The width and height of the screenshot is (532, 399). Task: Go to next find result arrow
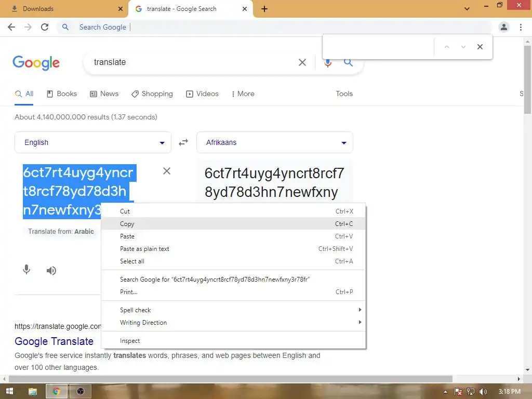(463, 47)
